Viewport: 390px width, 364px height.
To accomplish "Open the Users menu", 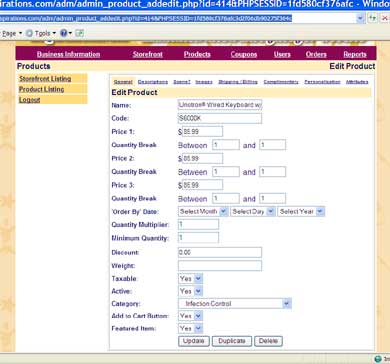I will 282,54.
